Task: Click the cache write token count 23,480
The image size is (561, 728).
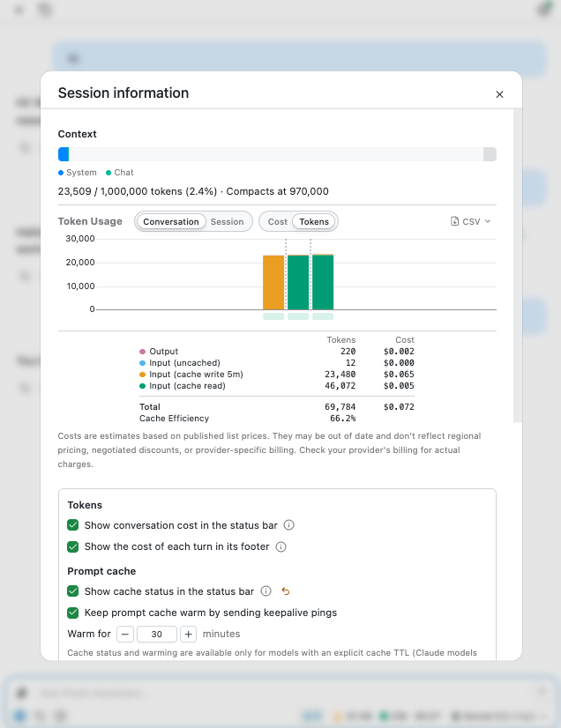Action: (340, 375)
